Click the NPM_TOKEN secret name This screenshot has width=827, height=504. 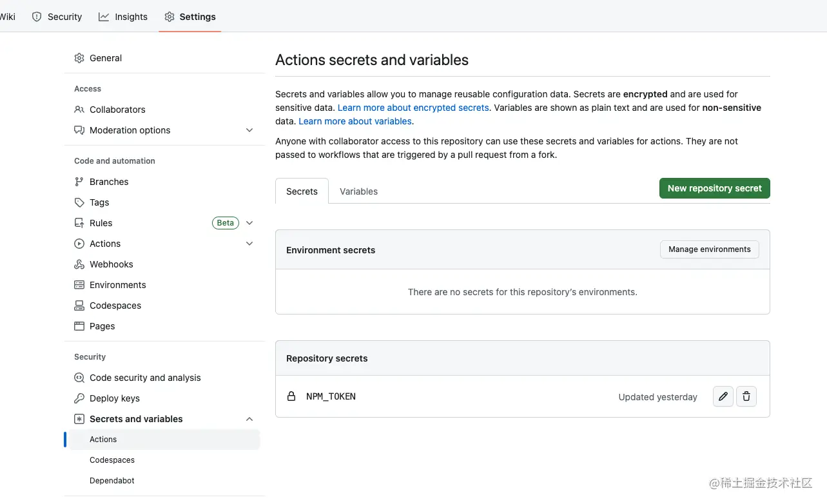pos(331,396)
